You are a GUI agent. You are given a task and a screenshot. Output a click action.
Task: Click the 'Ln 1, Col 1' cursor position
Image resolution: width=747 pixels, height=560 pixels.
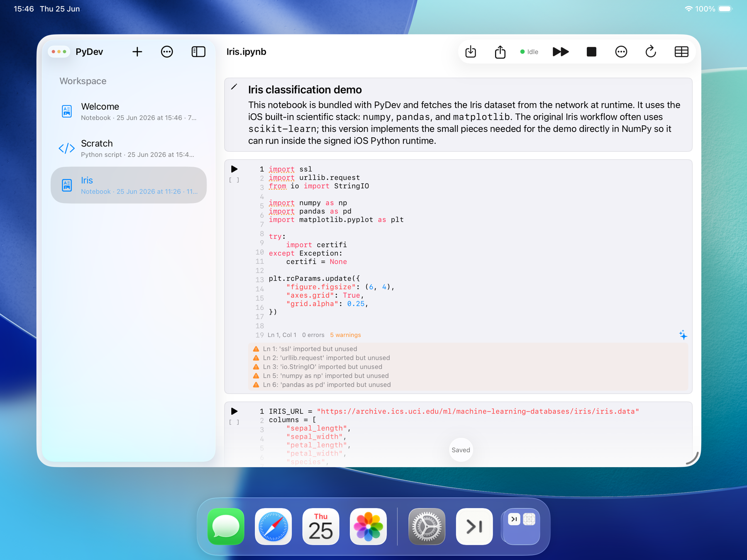(x=282, y=335)
